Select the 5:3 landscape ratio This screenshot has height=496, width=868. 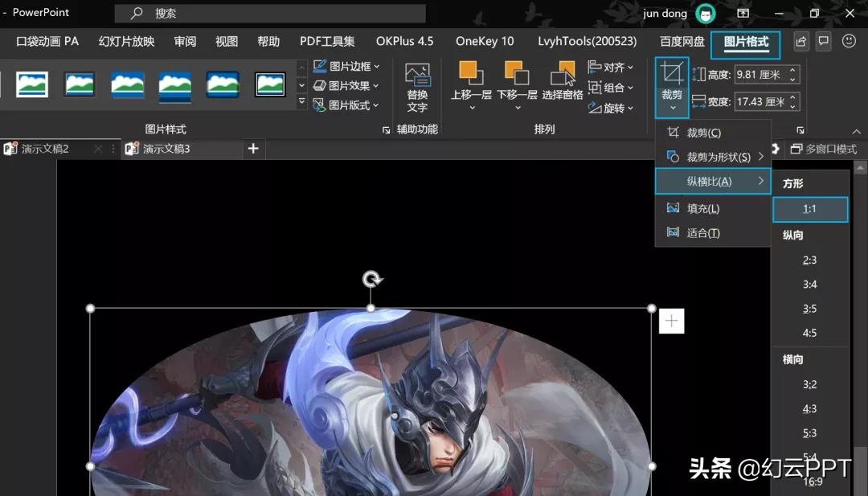point(810,433)
